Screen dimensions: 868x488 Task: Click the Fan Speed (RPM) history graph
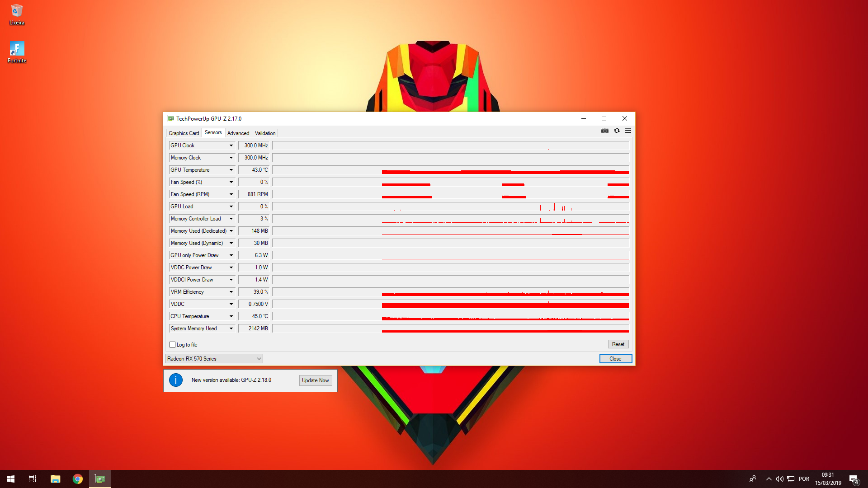coord(451,194)
